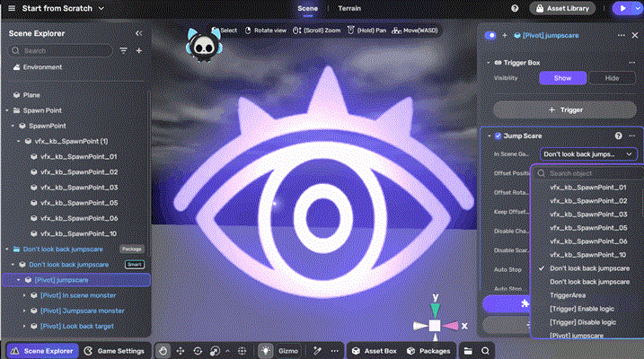Open the In Scene Game Object dropdown
Screen dimensions: 644x359
pos(590,154)
